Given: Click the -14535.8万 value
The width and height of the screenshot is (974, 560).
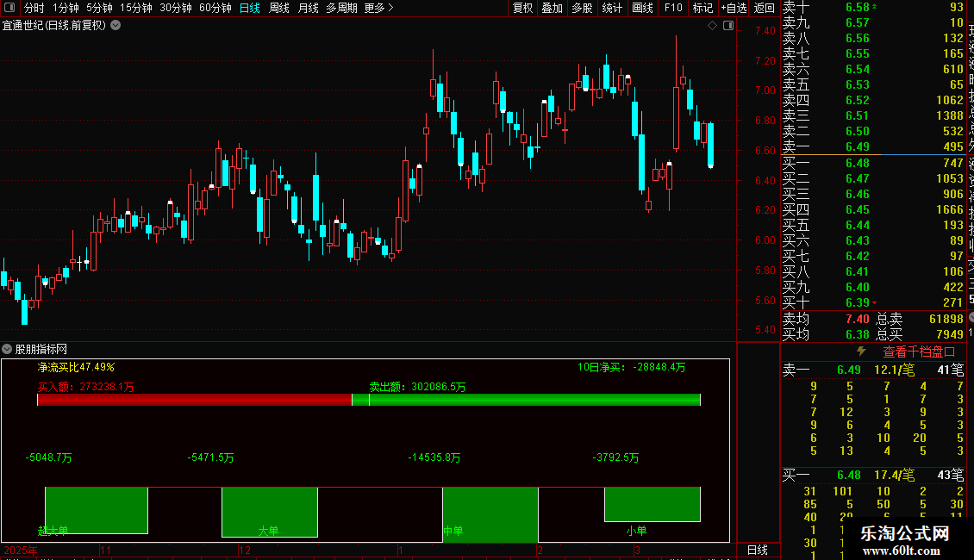Looking at the screenshot, I should 434,457.
